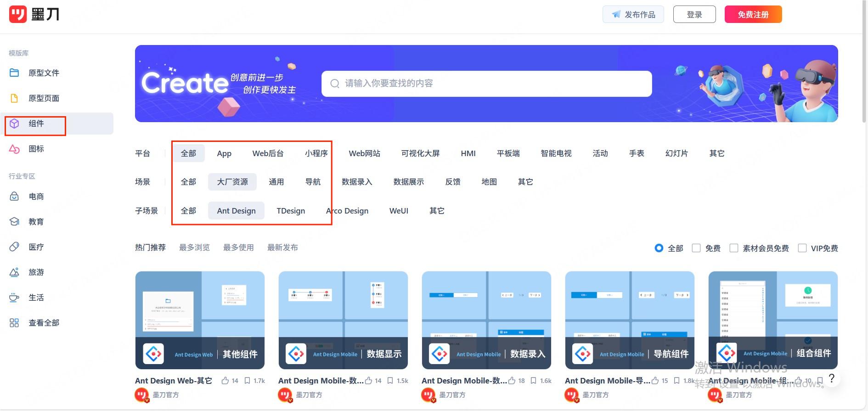Choose 通用 scene filter
Screen dimensions: 868x411
(276, 182)
